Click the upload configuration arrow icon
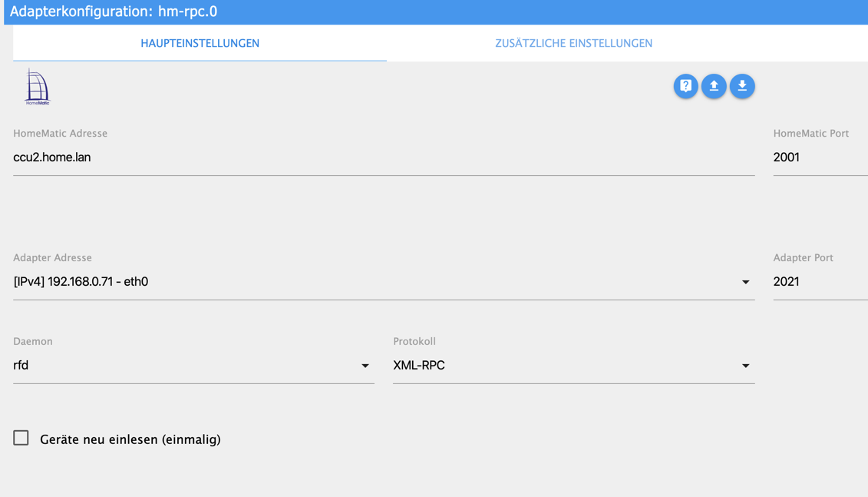 pos(714,86)
